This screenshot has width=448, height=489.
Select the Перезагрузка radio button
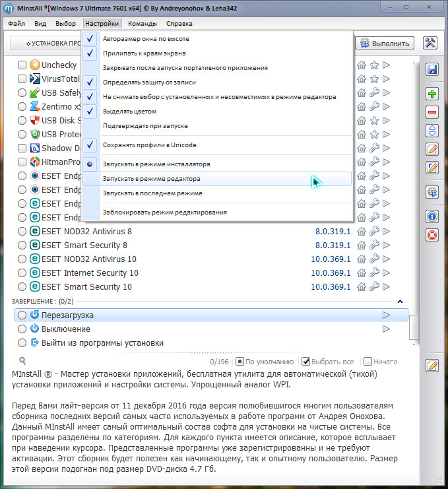click(22, 315)
